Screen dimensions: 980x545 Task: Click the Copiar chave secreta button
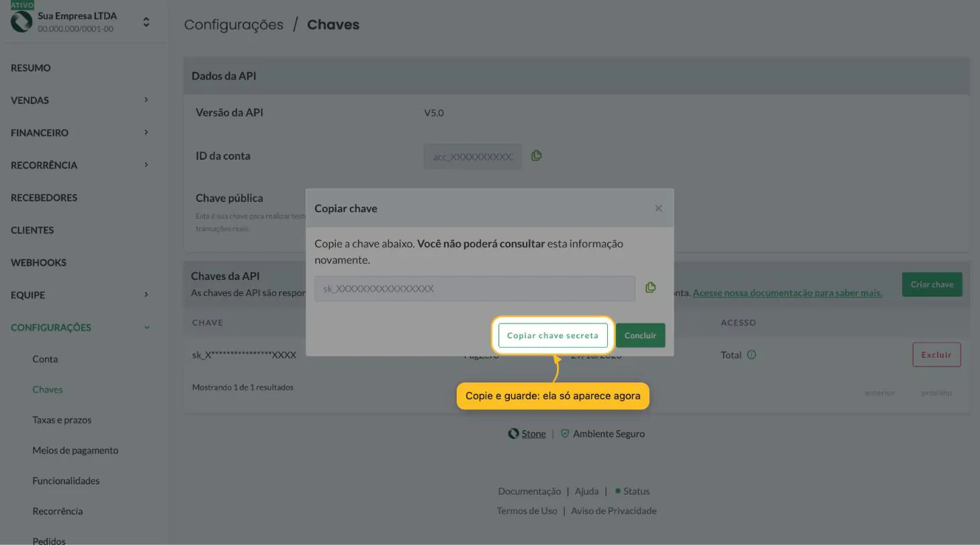pyautogui.click(x=553, y=336)
